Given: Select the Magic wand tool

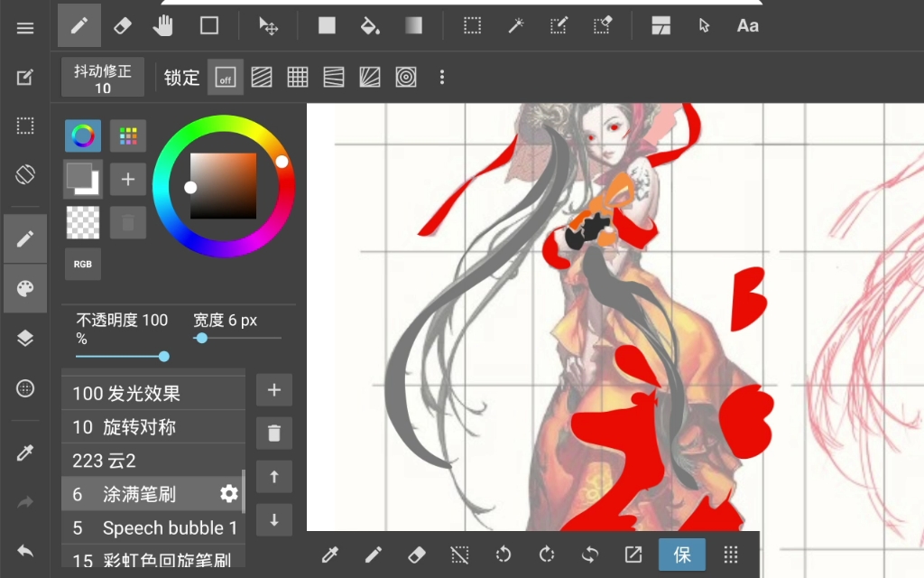Looking at the screenshot, I should pos(515,25).
